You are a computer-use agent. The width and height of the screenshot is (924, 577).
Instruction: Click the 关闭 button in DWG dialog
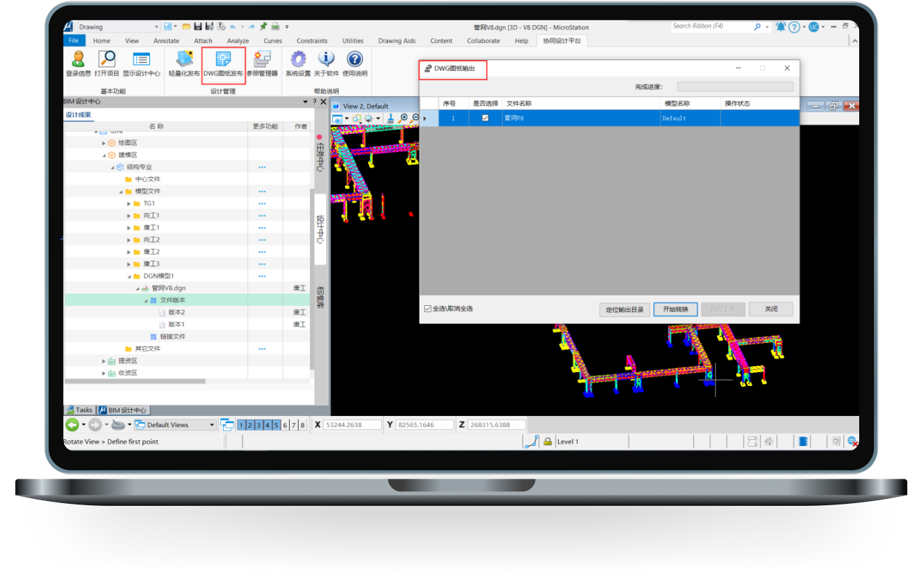click(x=771, y=309)
